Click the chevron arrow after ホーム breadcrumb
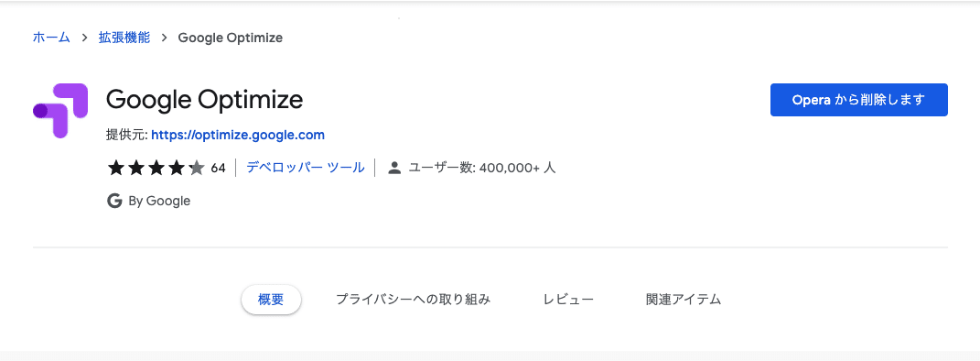The image size is (980, 361). pos(84,38)
